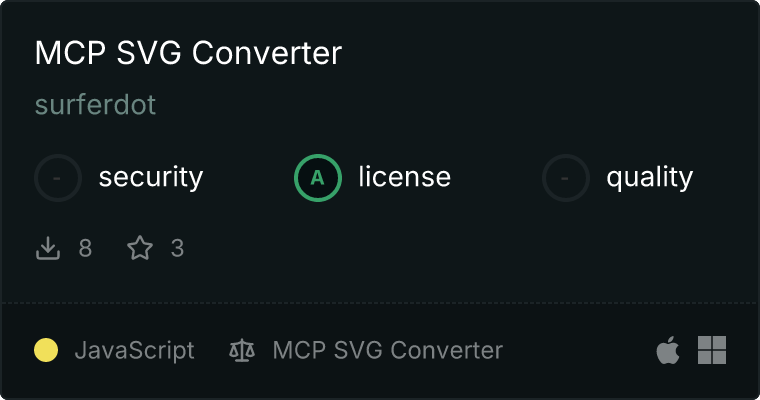Select the JavaScript language label

(134, 351)
